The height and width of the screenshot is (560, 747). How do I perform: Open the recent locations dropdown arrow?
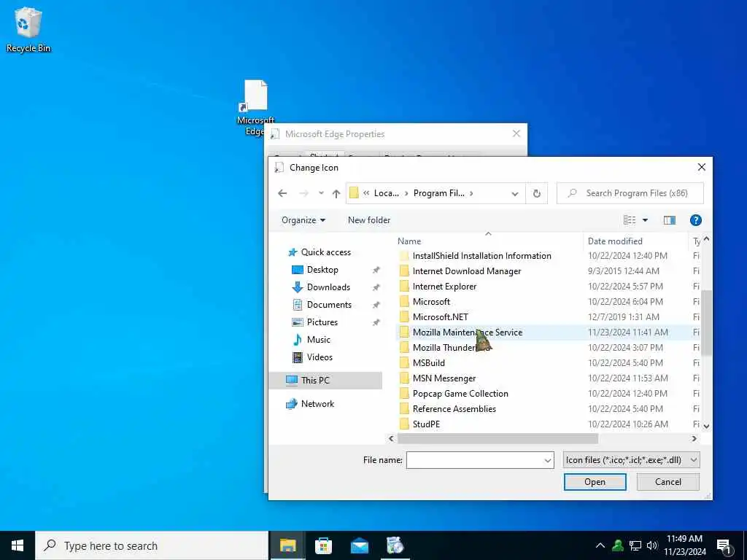(321, 193)
